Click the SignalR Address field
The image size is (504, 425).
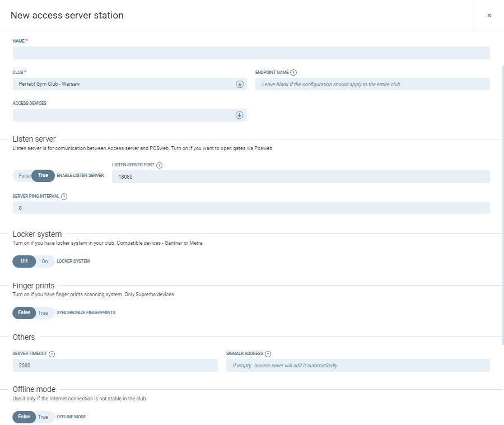point(357,366)
